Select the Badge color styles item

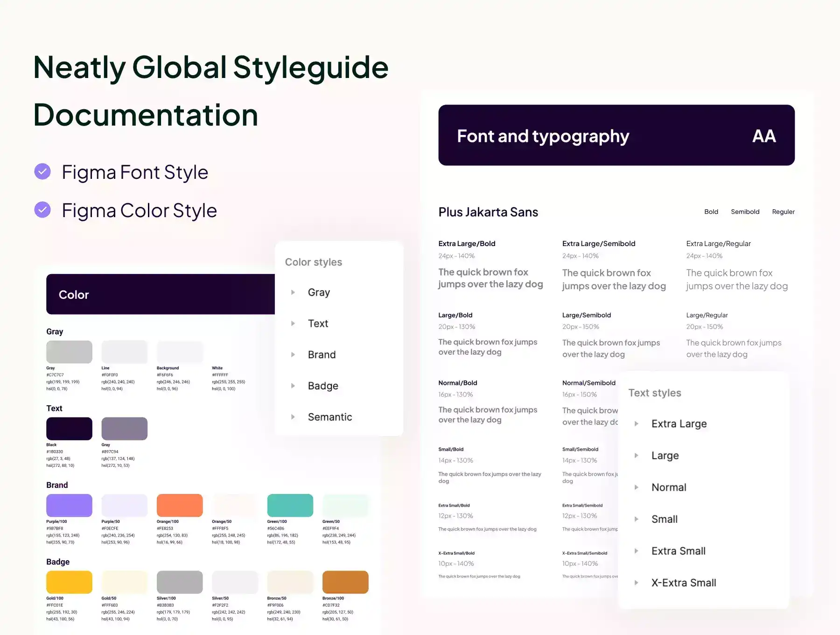coord(323,386)
